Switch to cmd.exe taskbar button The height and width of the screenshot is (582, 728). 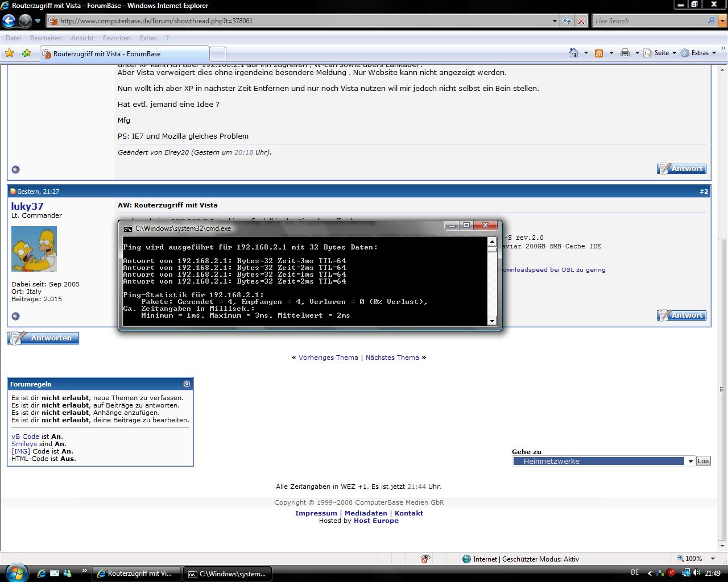tap(227, 574)
